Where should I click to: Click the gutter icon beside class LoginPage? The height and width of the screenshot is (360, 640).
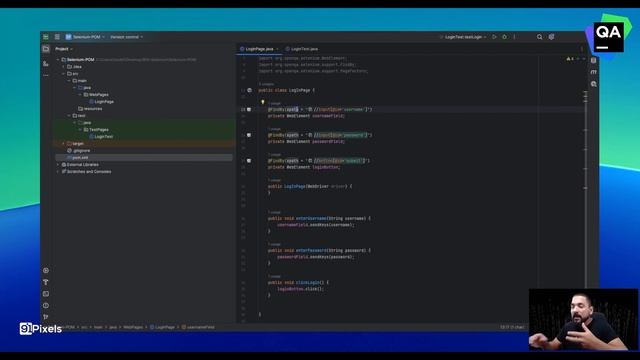(249, 90)
